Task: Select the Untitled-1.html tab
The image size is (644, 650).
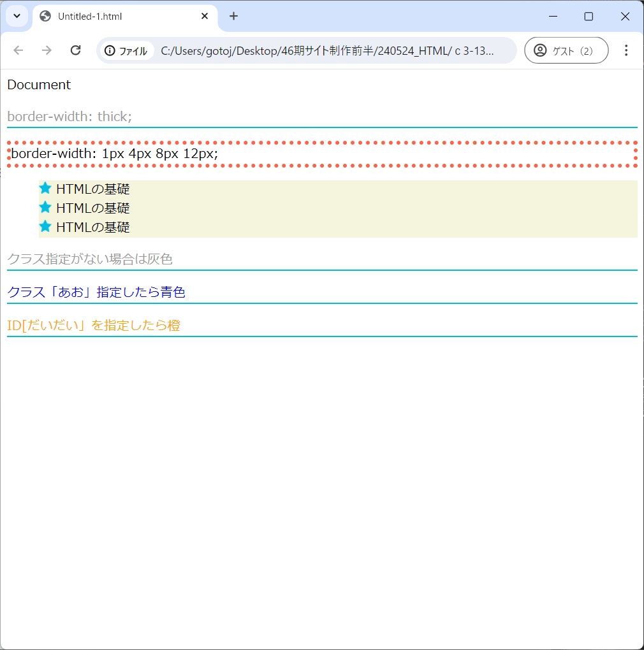Action: click(125, 17)
